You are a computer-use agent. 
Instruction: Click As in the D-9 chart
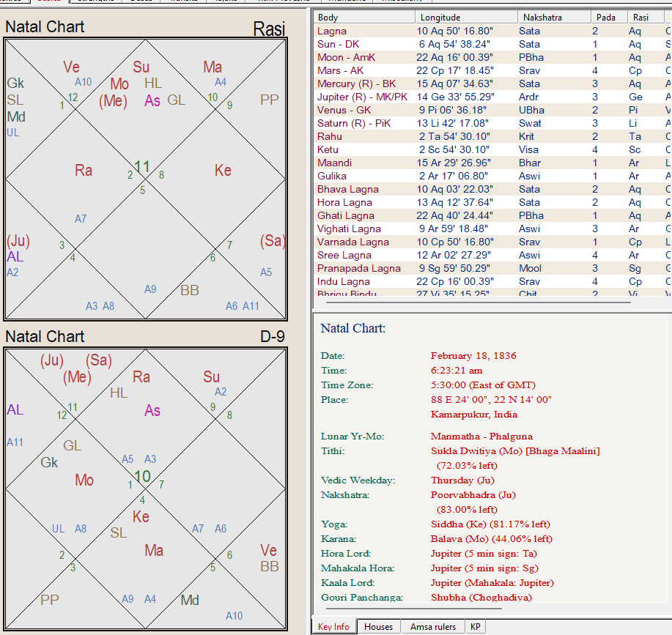[152, 411]
